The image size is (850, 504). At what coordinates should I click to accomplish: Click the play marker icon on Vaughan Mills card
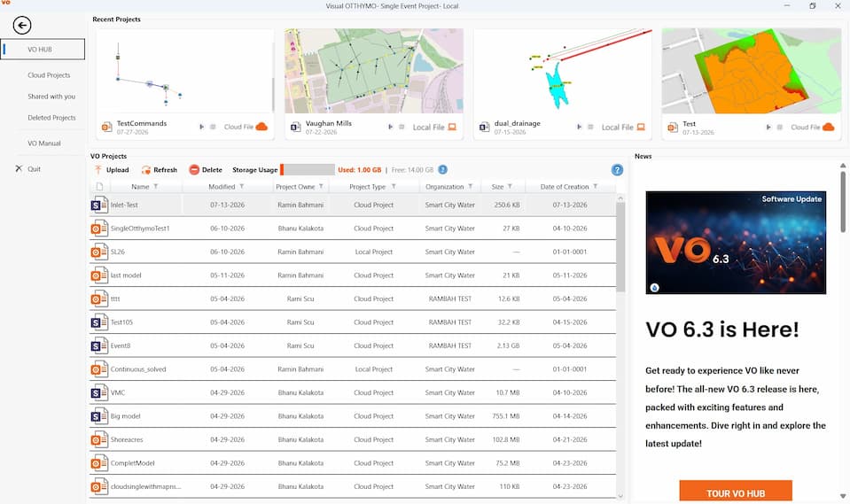(390, 127)
